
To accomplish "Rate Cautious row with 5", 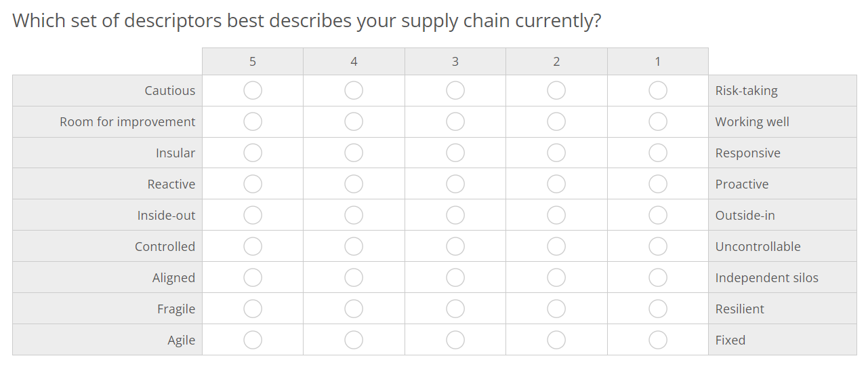I will tap(253, 90).
